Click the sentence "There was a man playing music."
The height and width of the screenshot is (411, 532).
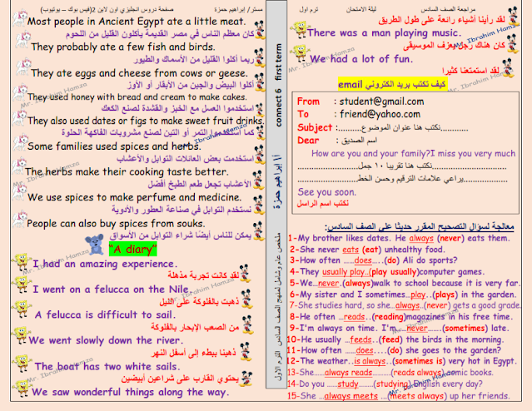(x=384, y=33)
